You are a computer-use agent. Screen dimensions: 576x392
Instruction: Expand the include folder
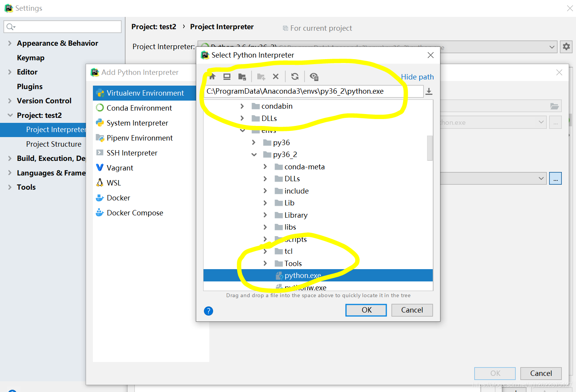[x=265, y=191]
